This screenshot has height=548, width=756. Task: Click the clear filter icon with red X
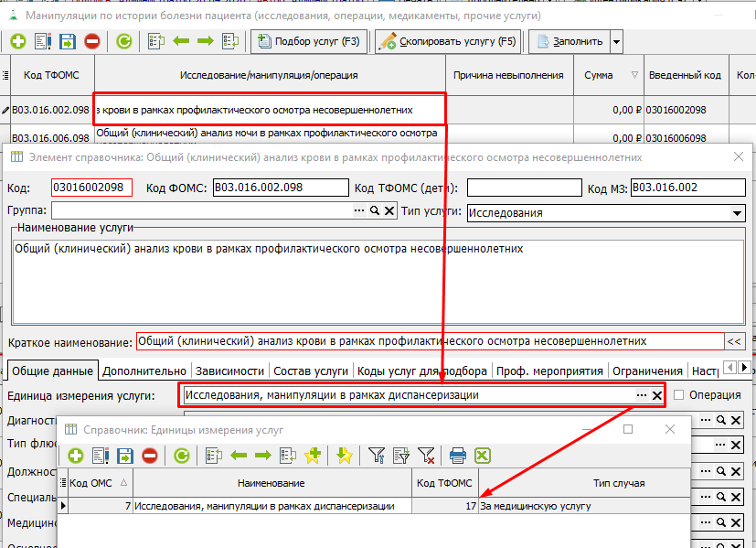coord(425,455)
